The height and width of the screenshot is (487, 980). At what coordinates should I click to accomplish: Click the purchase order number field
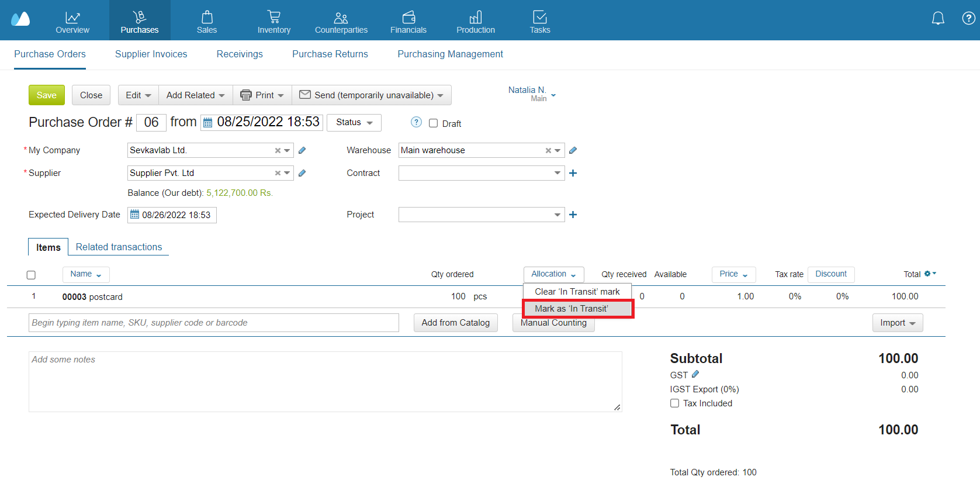click(151, 122)
